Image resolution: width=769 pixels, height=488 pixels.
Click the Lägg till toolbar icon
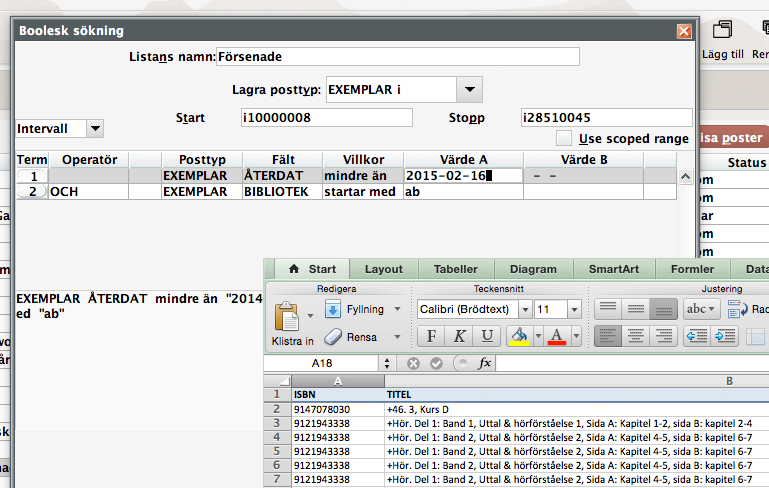722,31
